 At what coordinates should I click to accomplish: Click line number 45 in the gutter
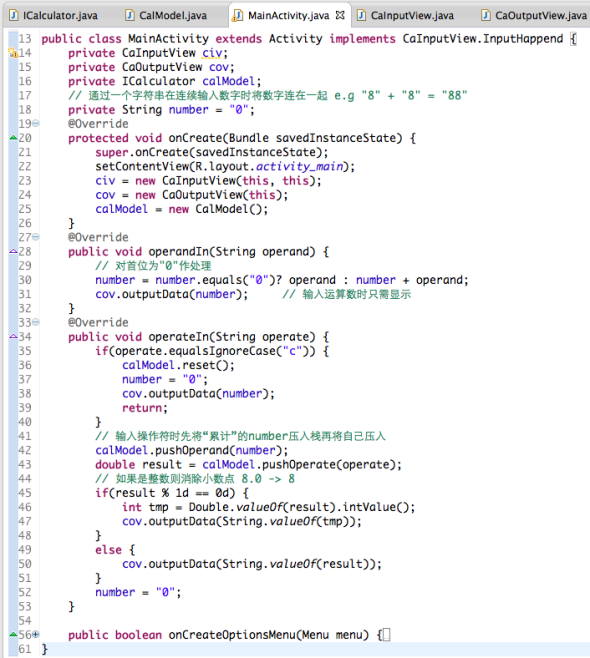point(25,493)
